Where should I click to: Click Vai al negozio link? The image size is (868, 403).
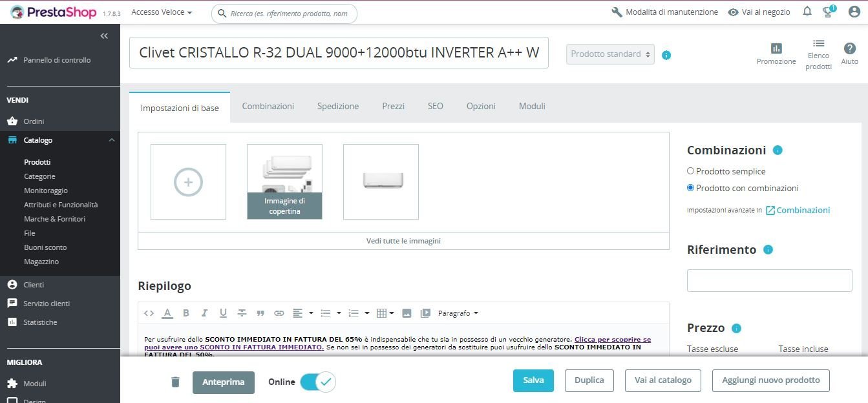pos(759,12)
